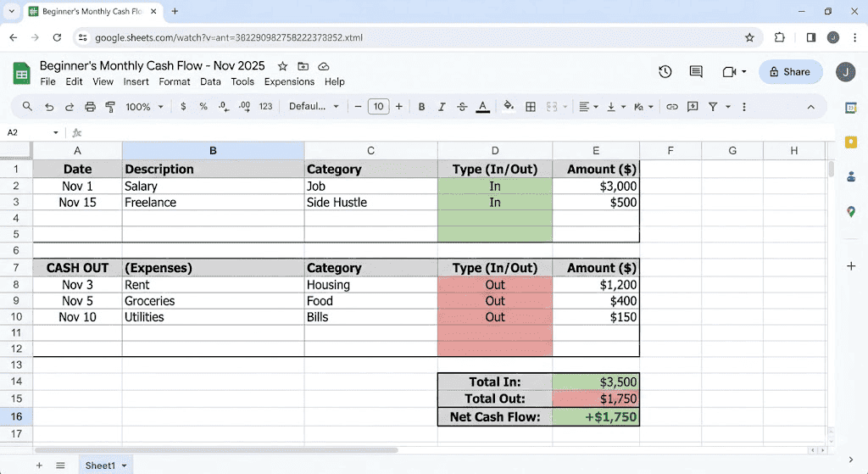Select the Sheet1 tab

[100, 466]
